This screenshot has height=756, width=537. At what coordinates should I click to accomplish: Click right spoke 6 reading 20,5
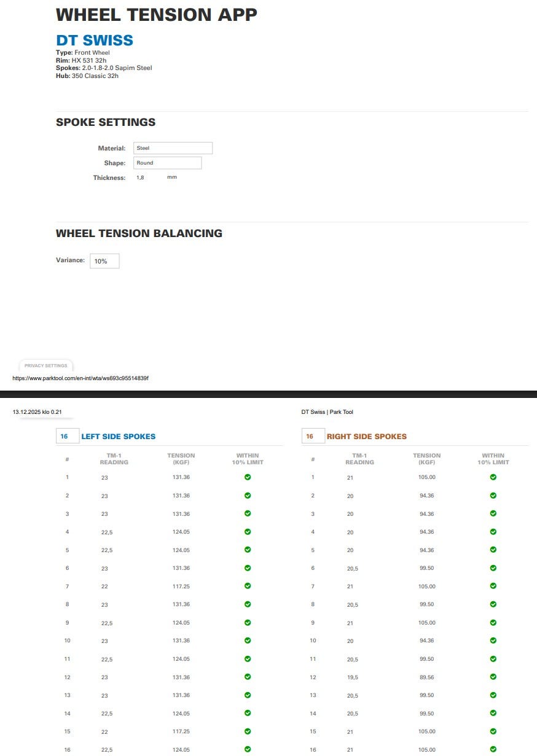[x=353, y=569]
